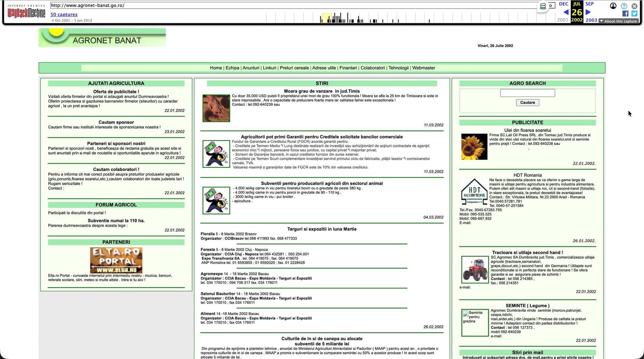Screen dimensions: 644x359
Task: Open the sunflower oil advert image
Action: click(474, 147)
